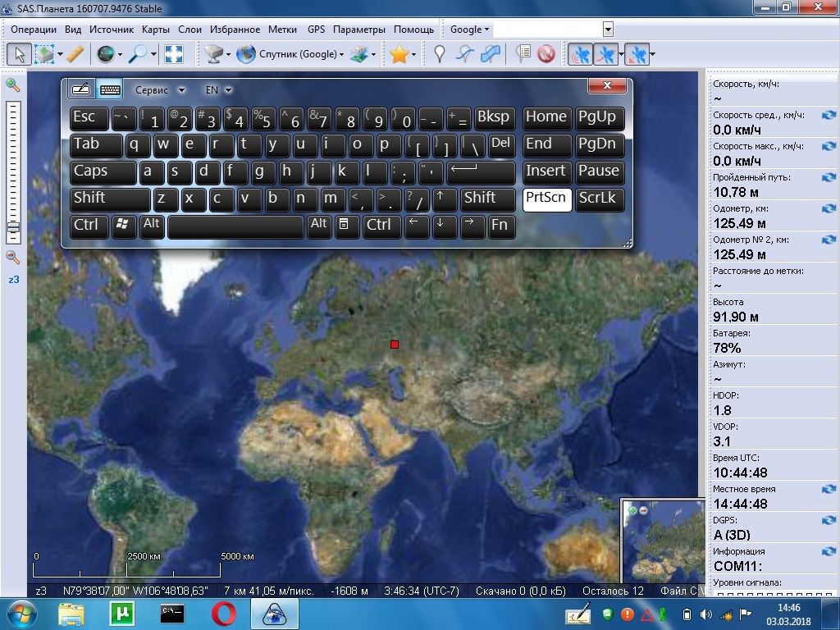
Task: Open EN language dropdown on keyboard
Action: [218, 90]
